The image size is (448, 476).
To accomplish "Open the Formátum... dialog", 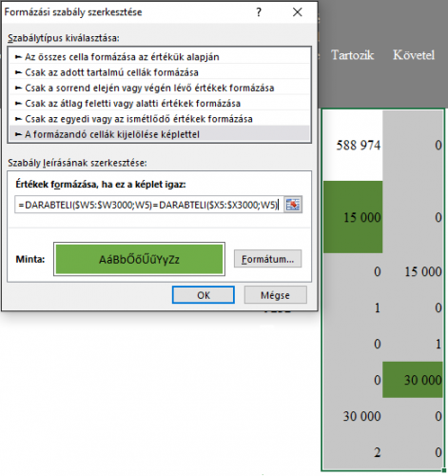I will (267, 259).
